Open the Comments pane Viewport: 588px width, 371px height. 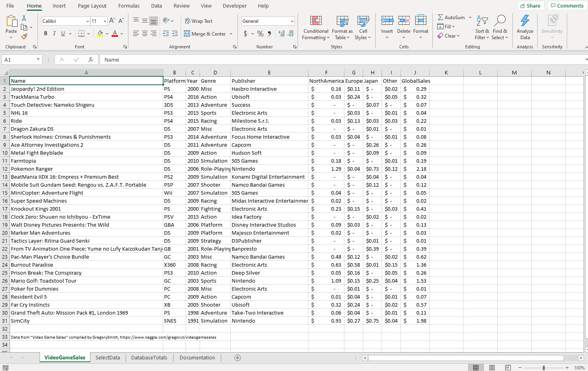[567, 6]
